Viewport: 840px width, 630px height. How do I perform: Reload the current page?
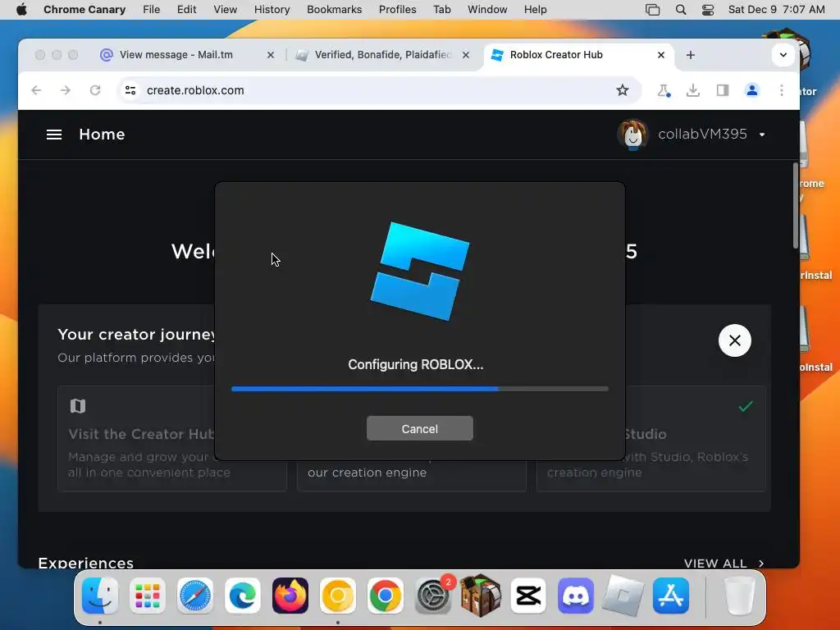95,90
